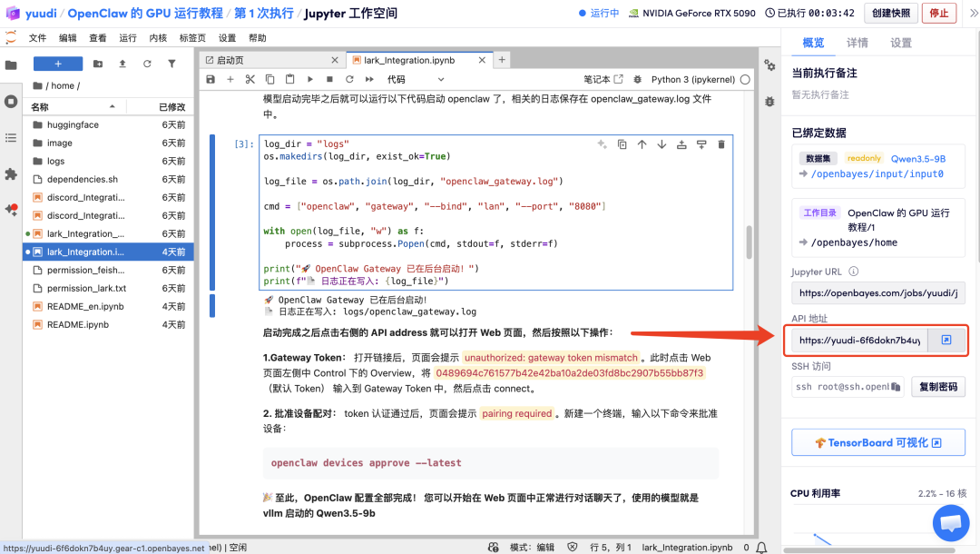Image resolution: width=980 pixels, height=554 pixels.
Task: Copy the SSH command with the clipboard icon
Action: point(896,387)
